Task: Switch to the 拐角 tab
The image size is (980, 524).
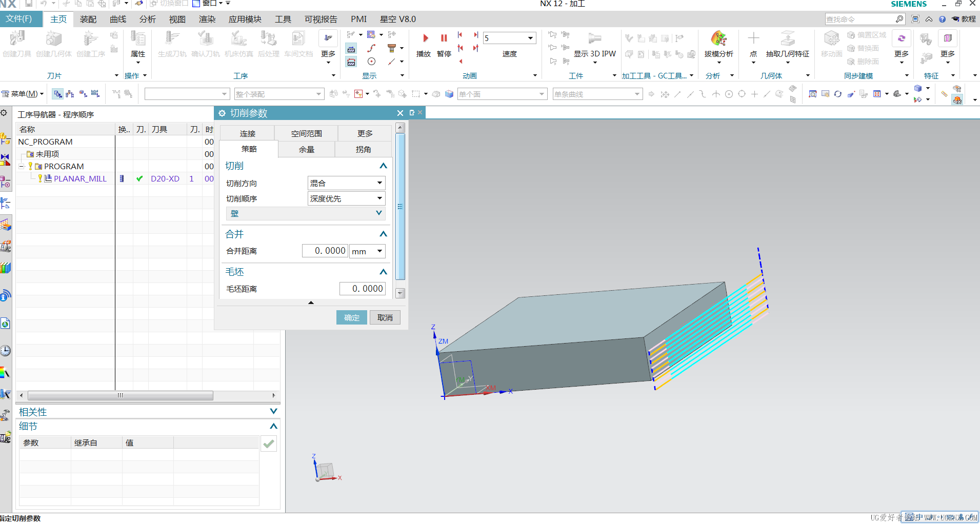Action: pos(363,149)
